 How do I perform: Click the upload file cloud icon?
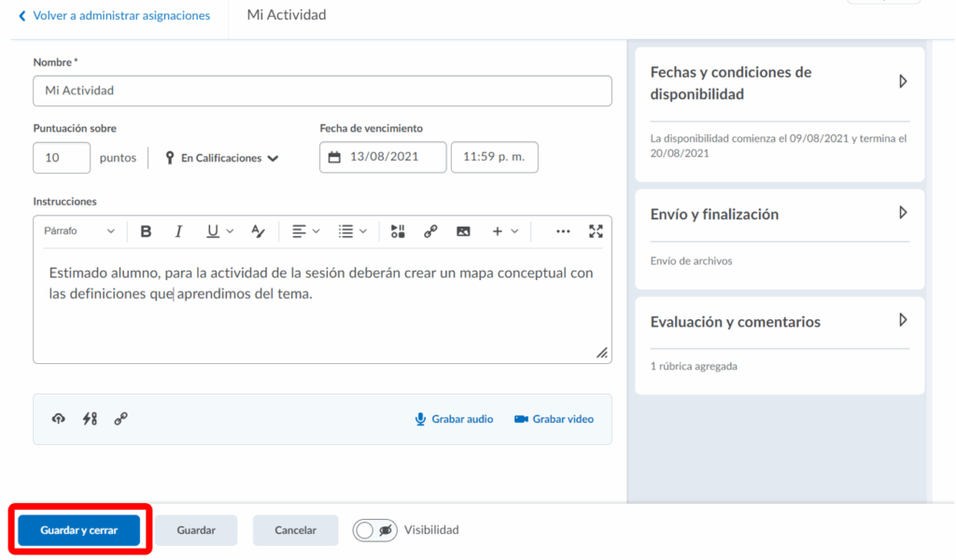tap(59, 419)
